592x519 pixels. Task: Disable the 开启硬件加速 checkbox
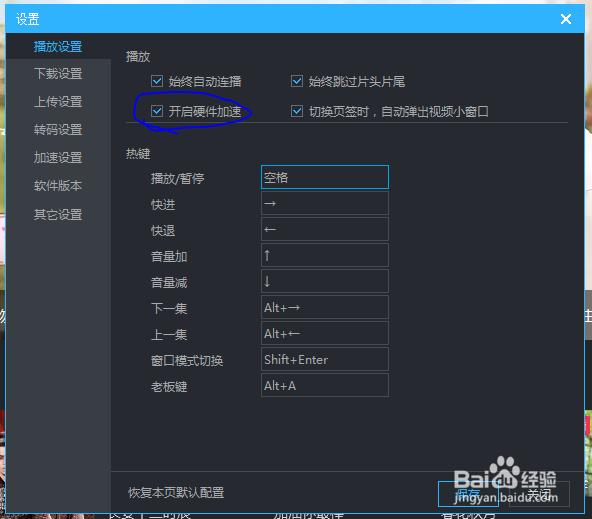157,111
